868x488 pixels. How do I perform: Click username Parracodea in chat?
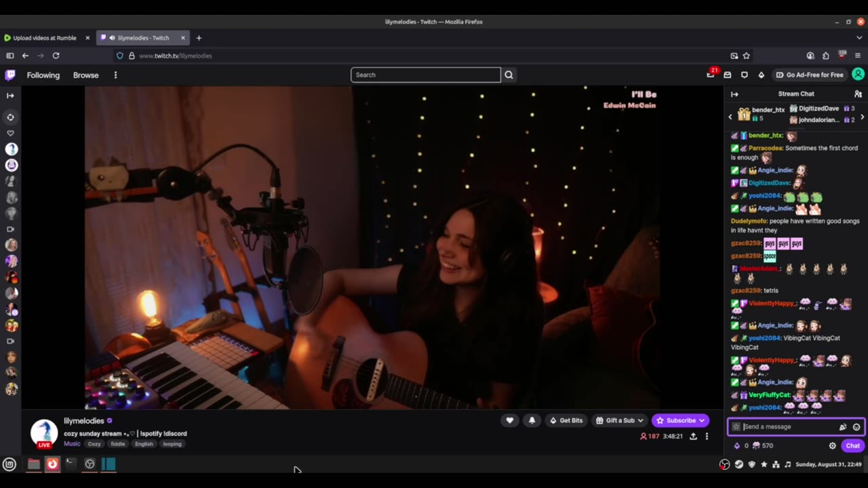(766, 148)
